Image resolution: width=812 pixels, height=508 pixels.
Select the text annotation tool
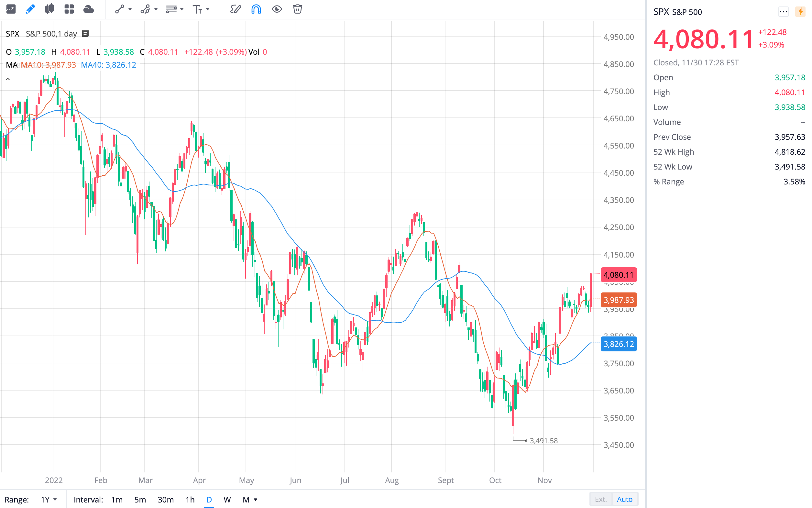pos(198,9)
